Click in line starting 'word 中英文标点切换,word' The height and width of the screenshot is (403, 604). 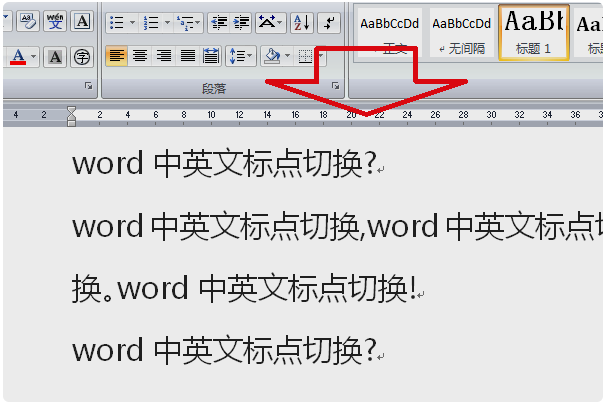pos(337,226)
